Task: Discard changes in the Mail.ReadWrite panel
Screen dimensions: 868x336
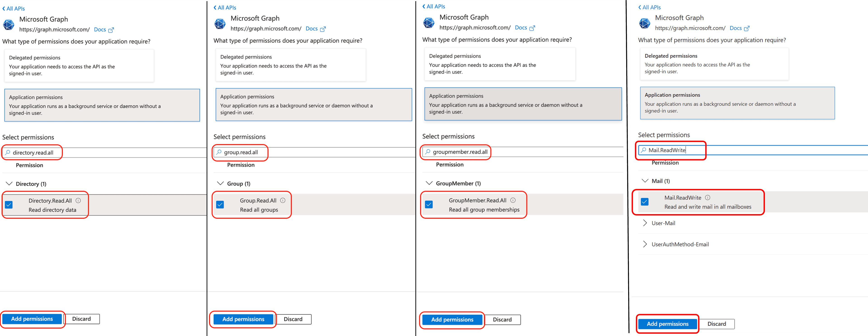Action: point(717,324)
